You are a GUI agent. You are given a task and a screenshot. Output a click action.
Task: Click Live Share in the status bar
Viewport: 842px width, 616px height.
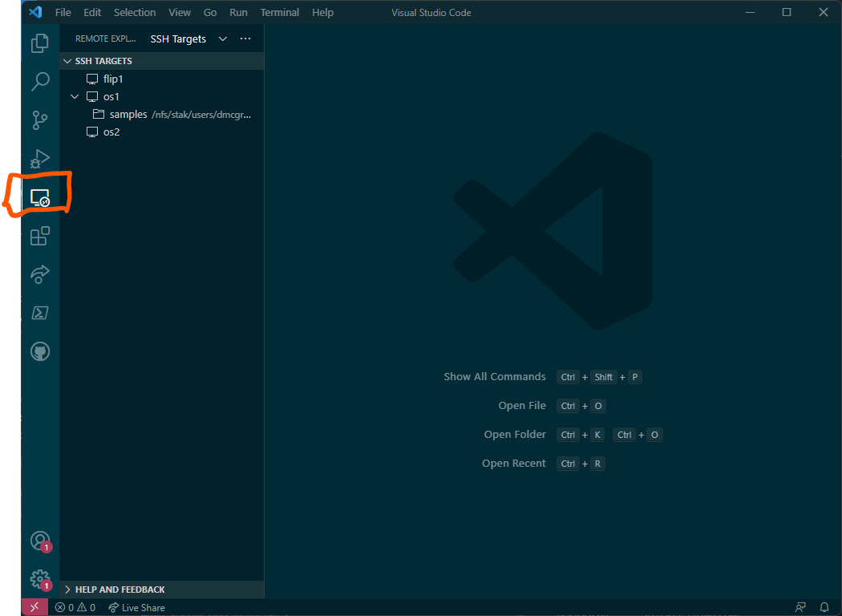coord(136,607)
